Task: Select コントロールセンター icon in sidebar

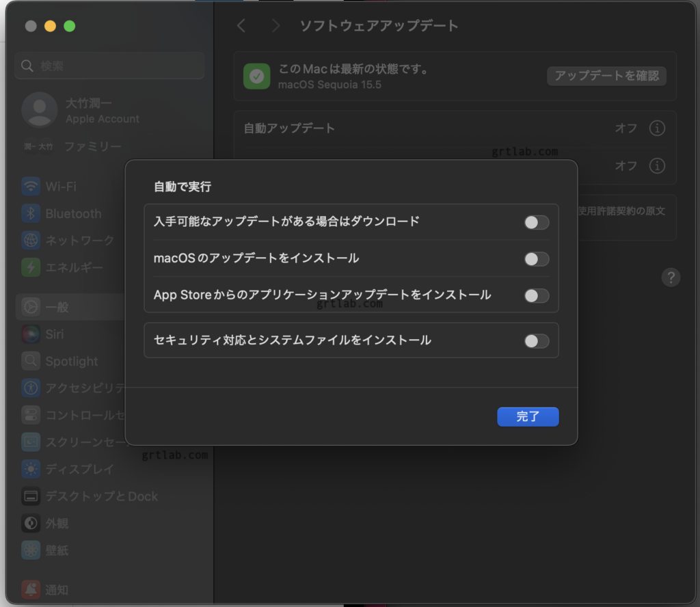Action: click(31, 415)
